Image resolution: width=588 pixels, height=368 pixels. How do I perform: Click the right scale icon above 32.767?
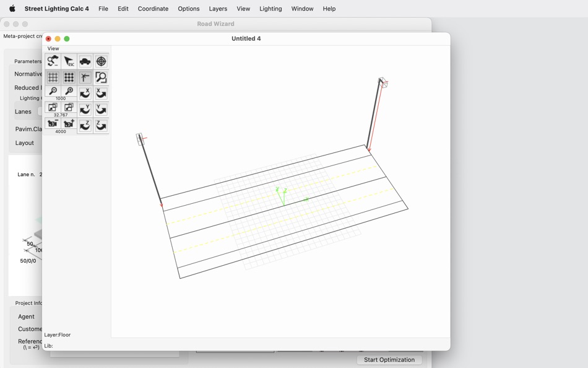coord(69,107)
